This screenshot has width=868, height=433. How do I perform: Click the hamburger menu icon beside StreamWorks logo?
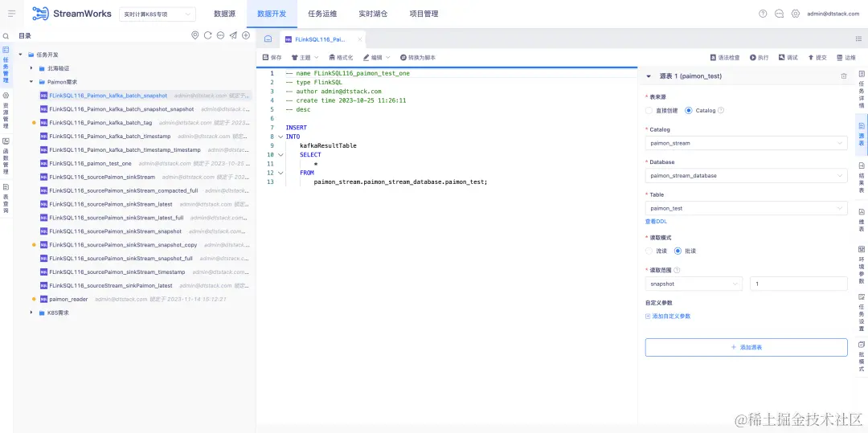tap(11, 14)
